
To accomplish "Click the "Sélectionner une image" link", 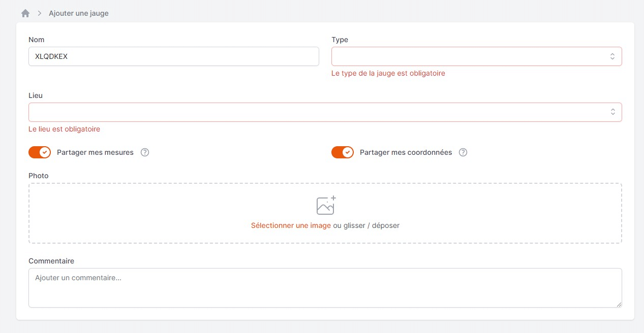I will 291,225.
